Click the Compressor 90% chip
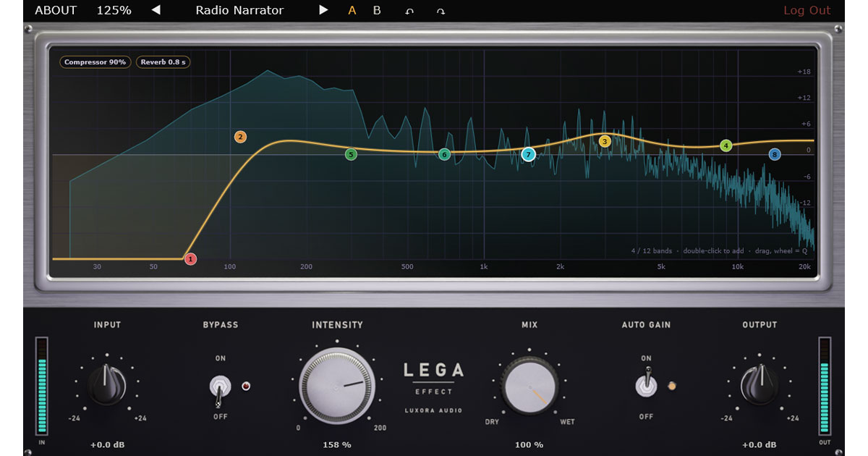 (x=95, y=62)
